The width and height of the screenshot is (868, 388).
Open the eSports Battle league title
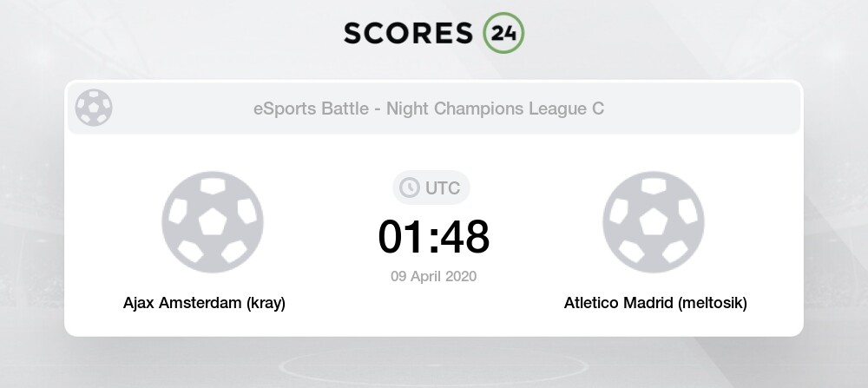tap(311, 109)
